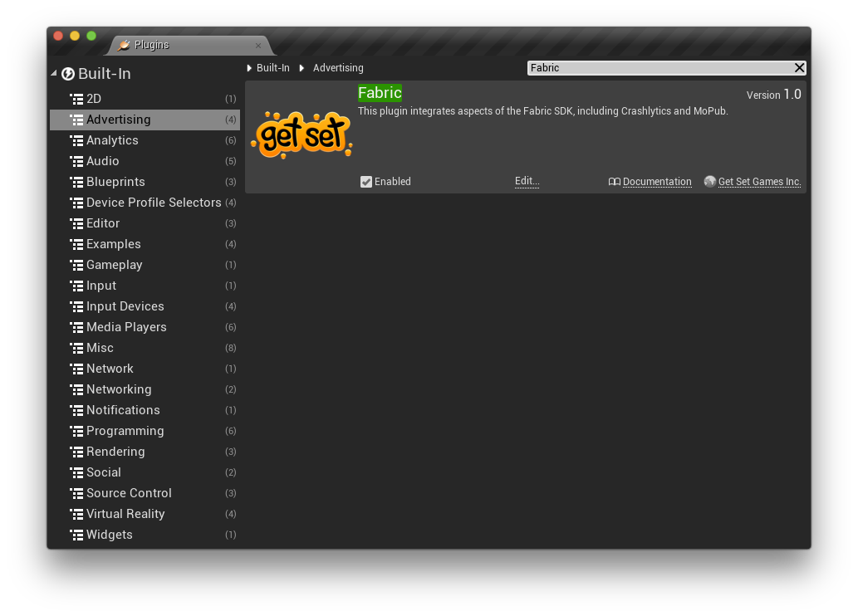Screen dimensions: 858x616
Task: Select the Audio category
Action: coord(145,161)
